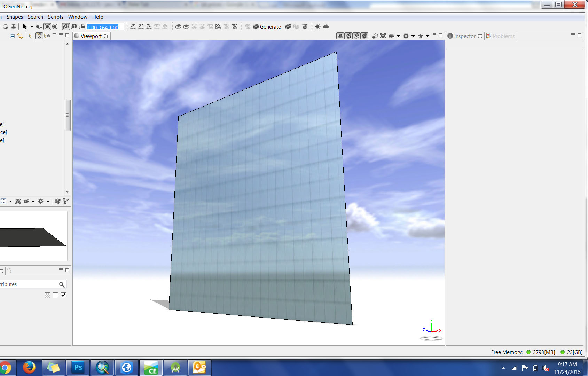Image resolution: width=588 pixels, height=376 pixels.
Task: Select polygonal shape creation tool
Action: point(178,26)
